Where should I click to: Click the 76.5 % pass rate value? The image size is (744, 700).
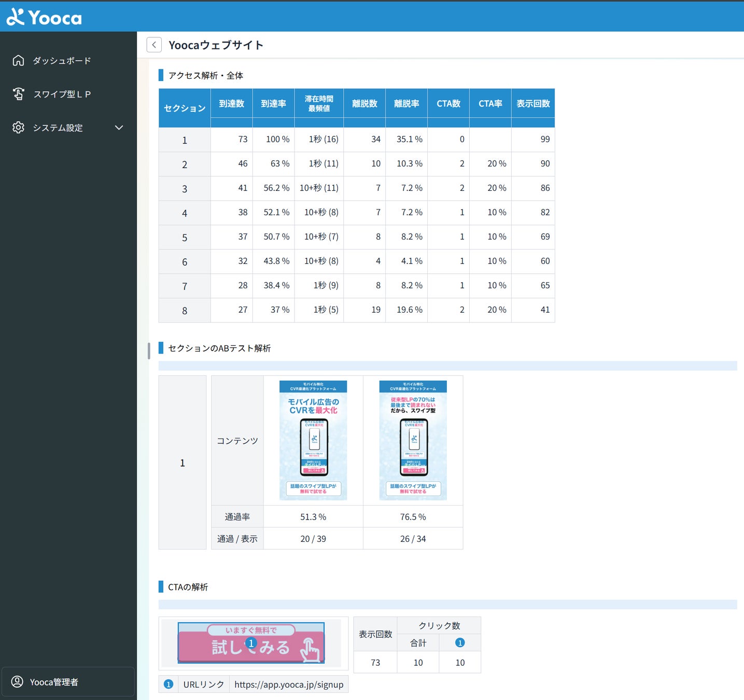tap(413, 517)
